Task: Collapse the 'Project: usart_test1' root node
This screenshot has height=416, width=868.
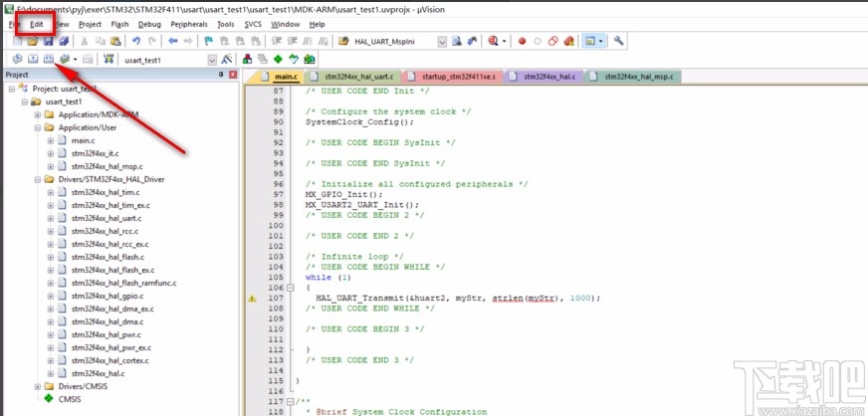Action: coord(12,89)
